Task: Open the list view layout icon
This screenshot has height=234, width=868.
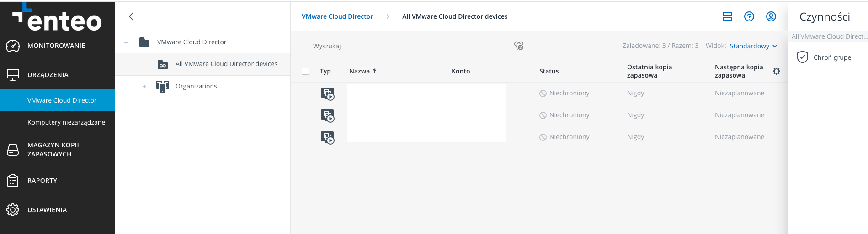Action: click(x=727, y=16)
